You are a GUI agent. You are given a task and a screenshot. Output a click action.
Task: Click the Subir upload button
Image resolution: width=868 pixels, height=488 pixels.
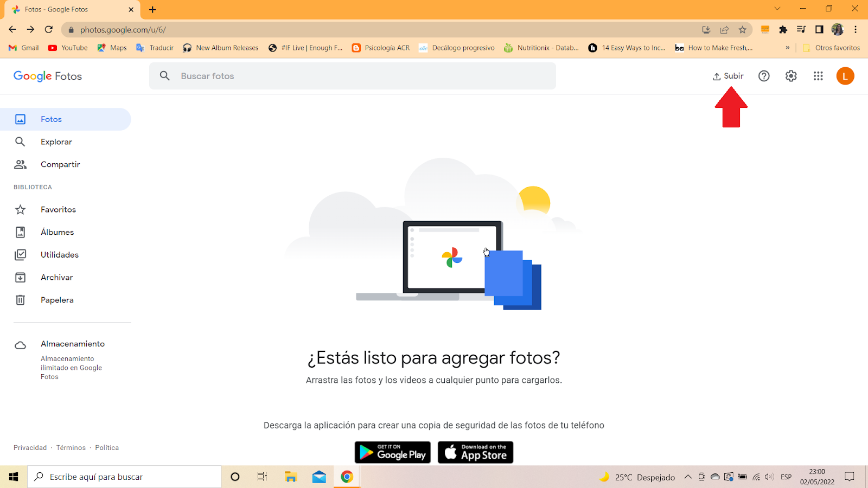727,76
